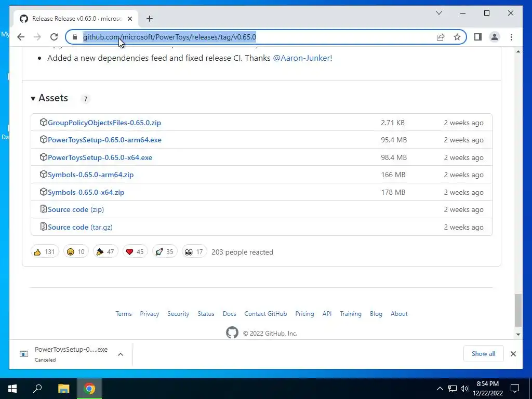Open the Status footer link
The image size is (532, 399).
(x=206, y=314)
